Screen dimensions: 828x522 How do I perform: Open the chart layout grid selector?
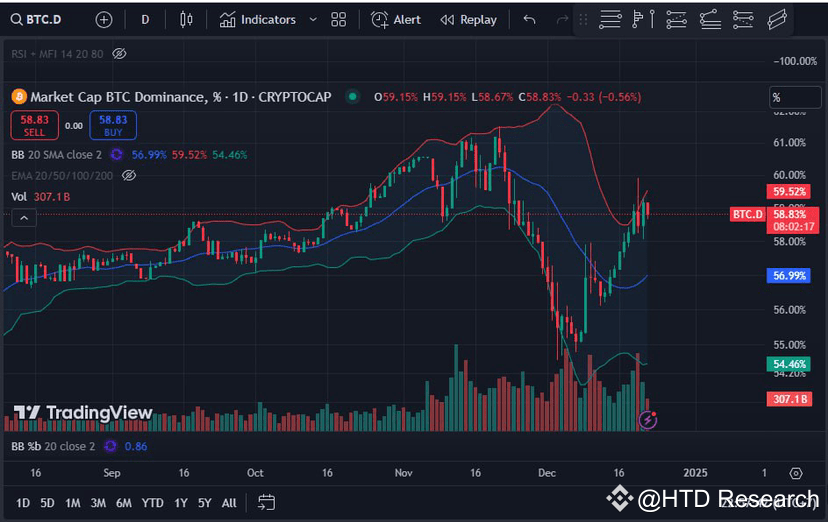(338, 20)
